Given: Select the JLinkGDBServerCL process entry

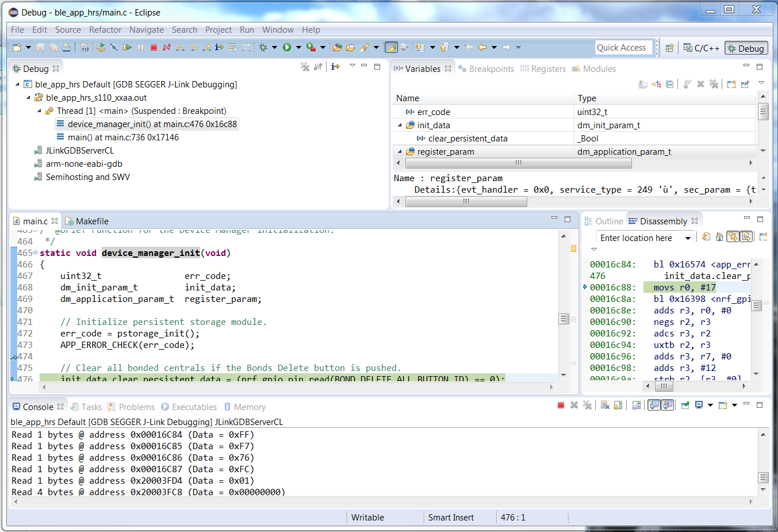Looking at the screenshot, I should coord(80,151).
